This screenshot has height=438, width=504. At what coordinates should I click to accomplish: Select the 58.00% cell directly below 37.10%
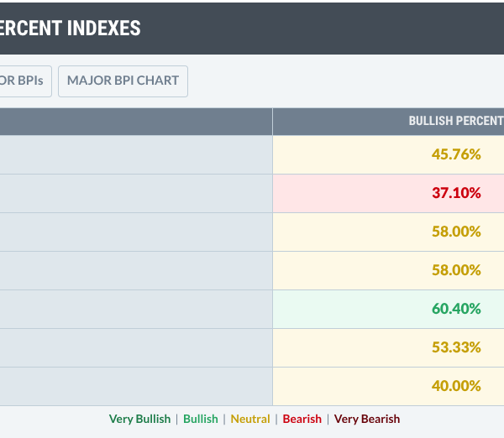[x=388, y=232]
